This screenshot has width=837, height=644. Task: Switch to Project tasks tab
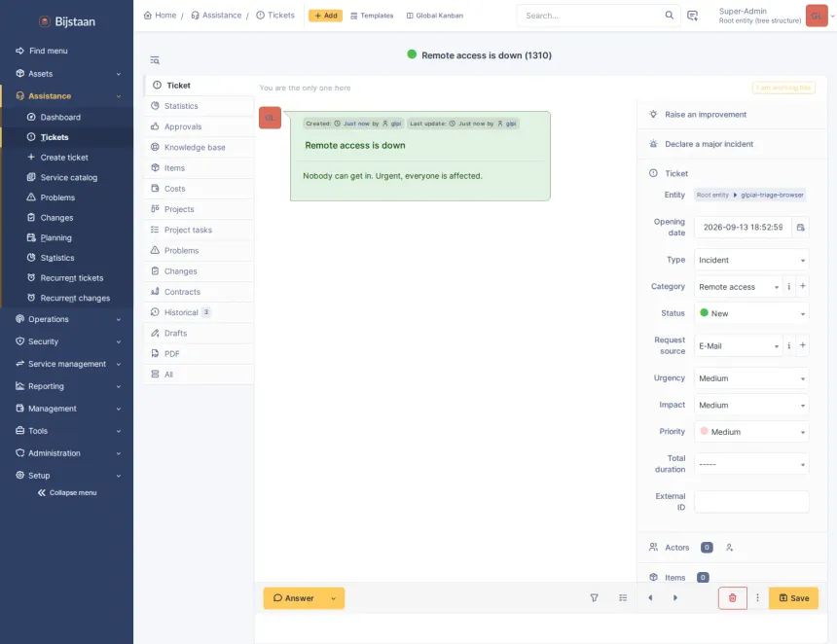click(199, 230)
